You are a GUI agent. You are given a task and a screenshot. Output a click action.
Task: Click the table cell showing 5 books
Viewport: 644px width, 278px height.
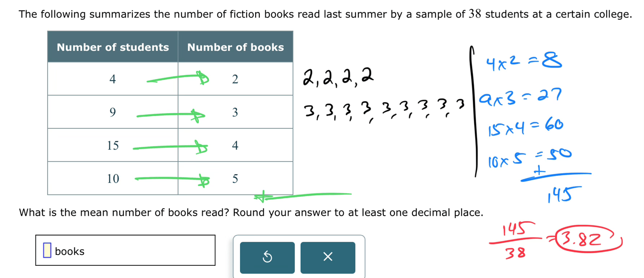(x=235, y=178)
